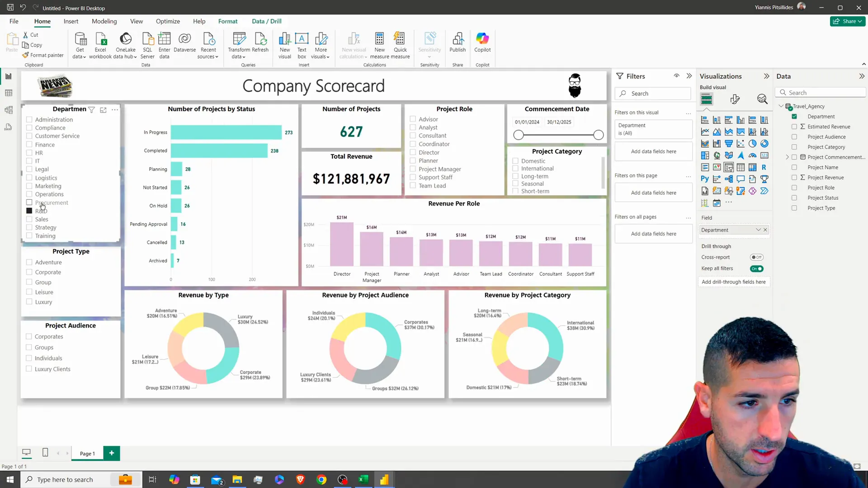
Task: Toggle the R&D department checkbox
Action: (29, 210)
